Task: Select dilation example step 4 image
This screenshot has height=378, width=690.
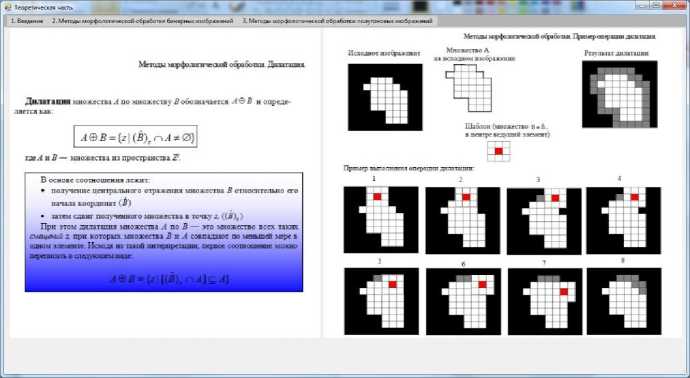Action: pos(624,220)
